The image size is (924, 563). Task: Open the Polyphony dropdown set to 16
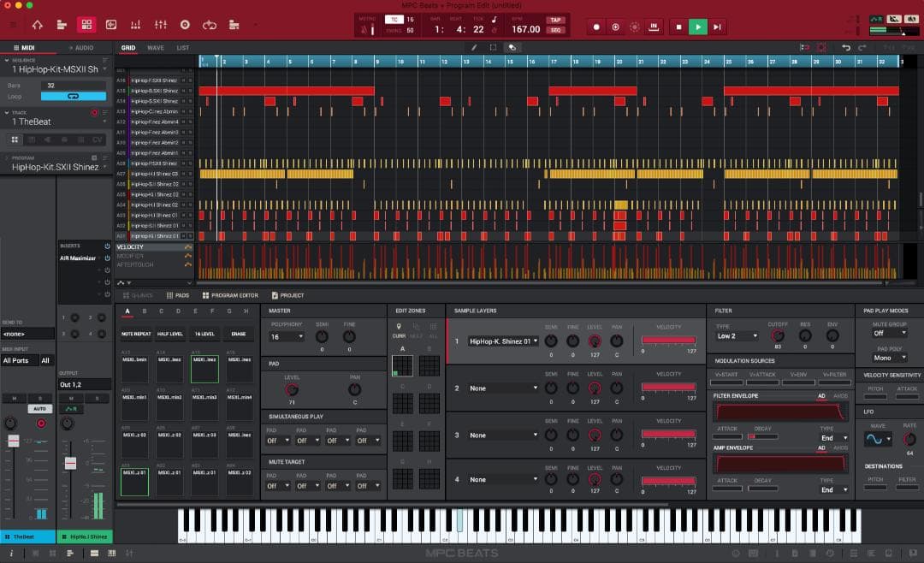(287, 337)
